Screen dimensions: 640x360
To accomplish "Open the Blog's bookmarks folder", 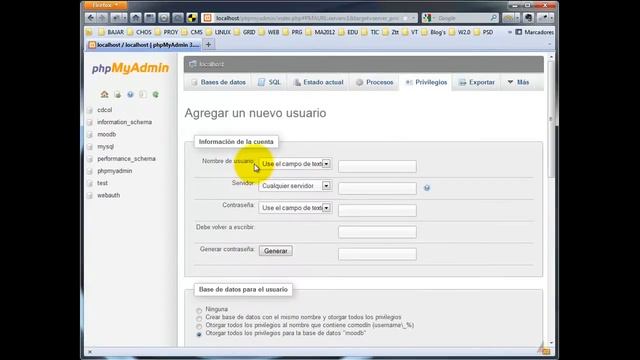I will 433,32.
